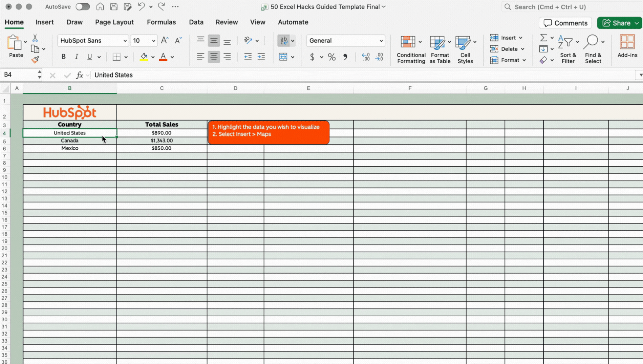643x364 pixels.
Task: Click the Increase Font Size icon
Action: tap(165, 41)
